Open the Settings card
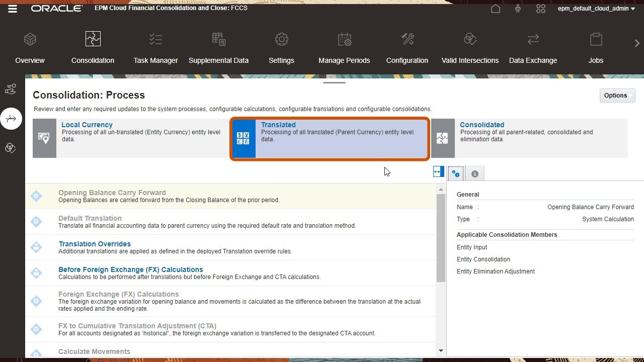 click(x=281, y=48)
